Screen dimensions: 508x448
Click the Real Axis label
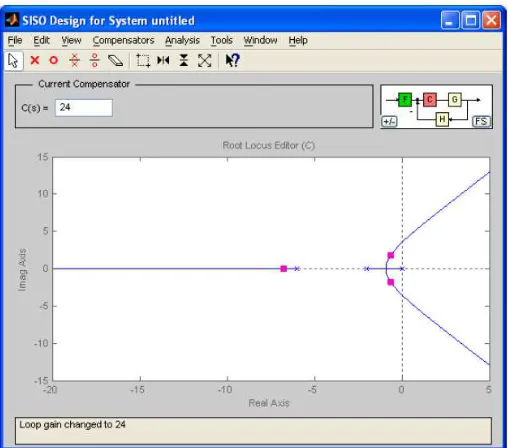[269, 403]
